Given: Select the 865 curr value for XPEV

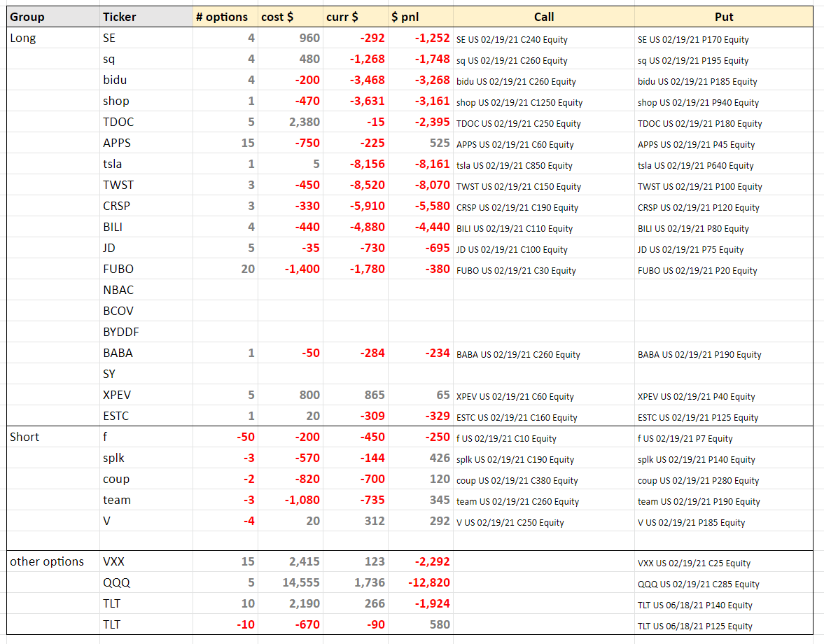Looking at the screenshot, I should 355,395.
